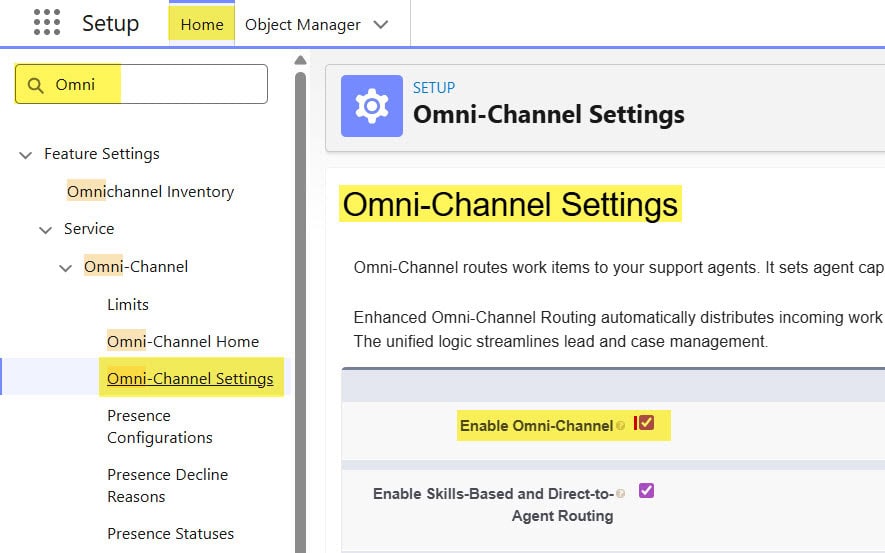Click help icon beside Skills-Based Routing label
The image size is (885, 553).
[621, 494]
